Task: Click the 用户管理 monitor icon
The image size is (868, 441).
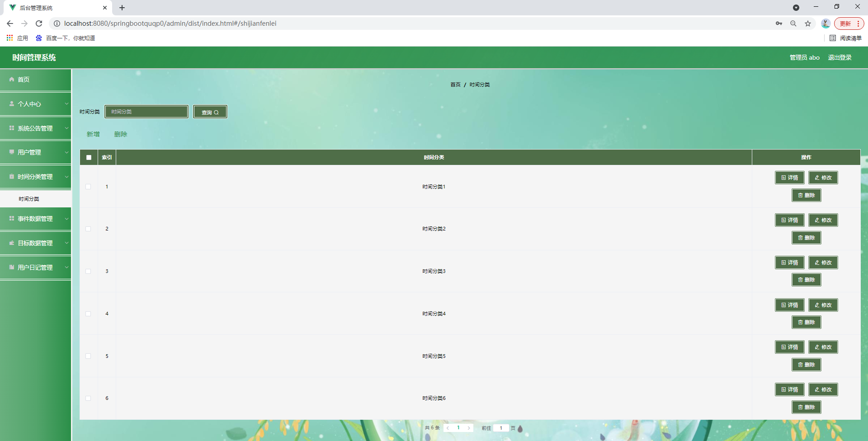Action: pyautogui.click(x=11, y=152)
